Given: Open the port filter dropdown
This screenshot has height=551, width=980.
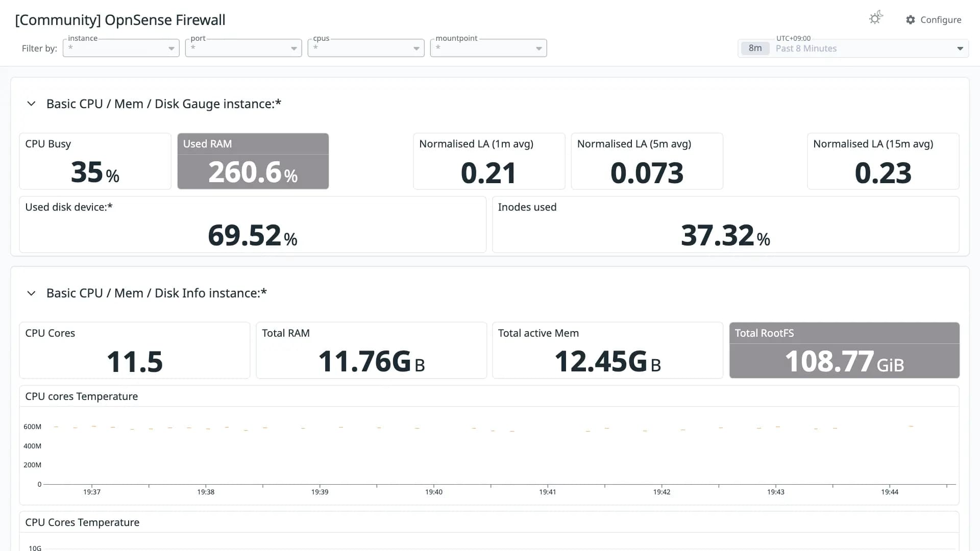Looking at the screenshot, I should [243, 48].
